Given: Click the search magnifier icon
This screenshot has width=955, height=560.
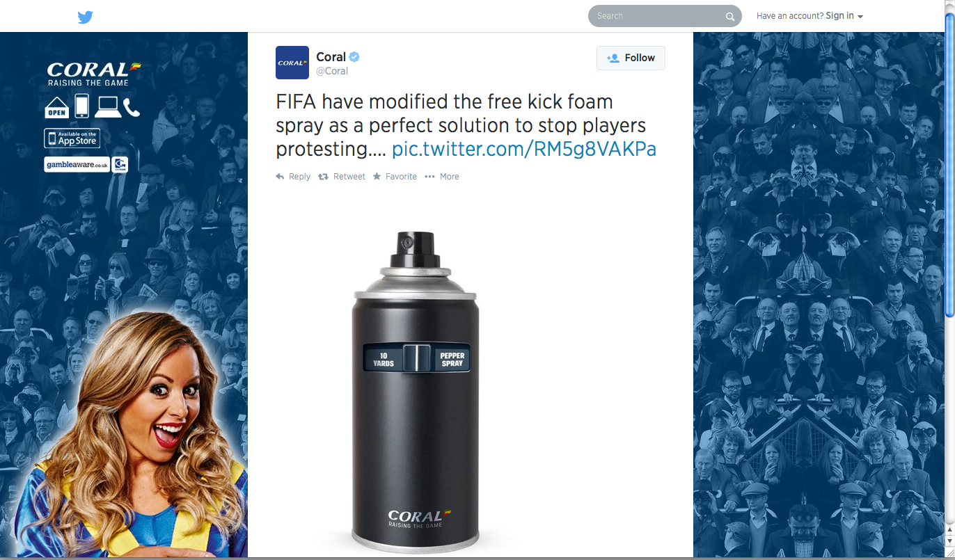Looking at the screenshot, I should [x=729, y=17].
